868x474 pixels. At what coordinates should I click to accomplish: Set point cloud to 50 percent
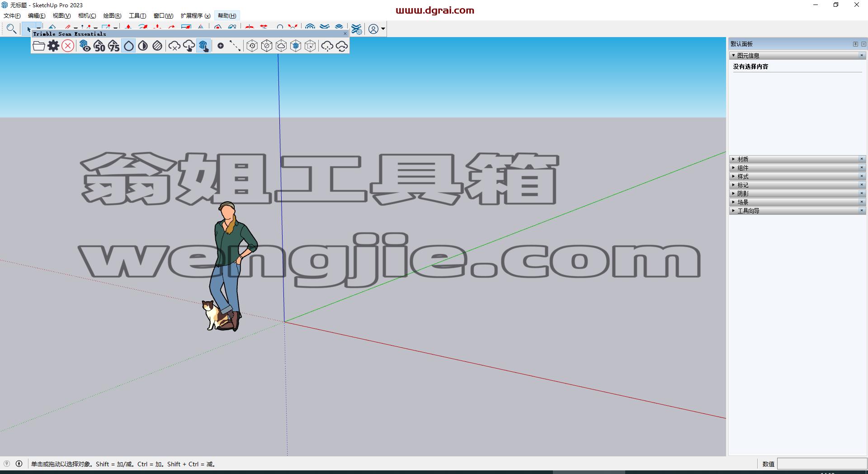[99, 46]
